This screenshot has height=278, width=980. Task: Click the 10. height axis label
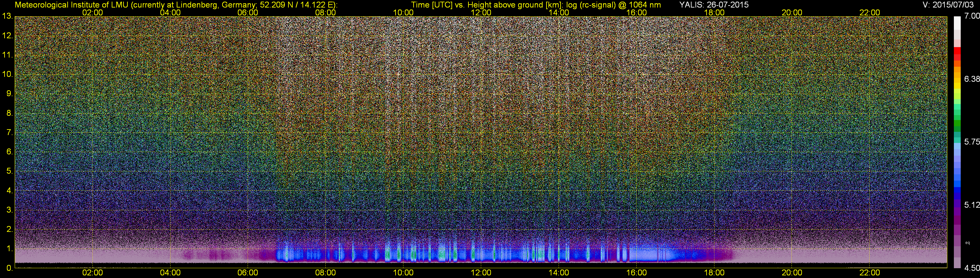(x=7, y=74)
